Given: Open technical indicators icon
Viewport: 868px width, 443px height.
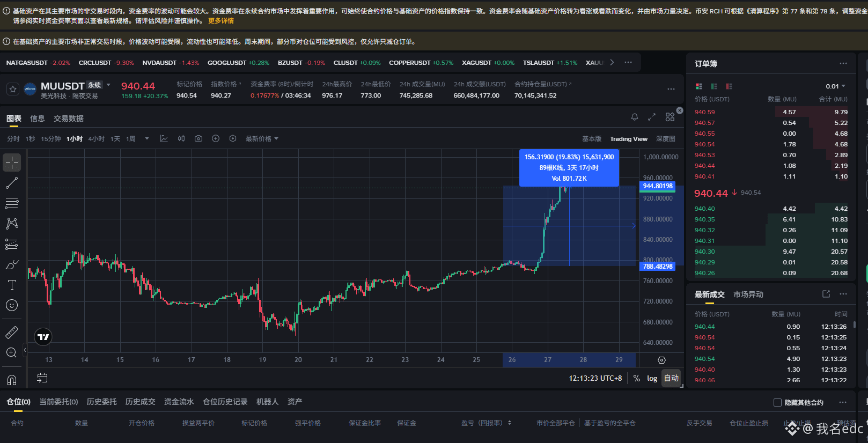Looking at the screenshot, I should click(x=164, y=138).
